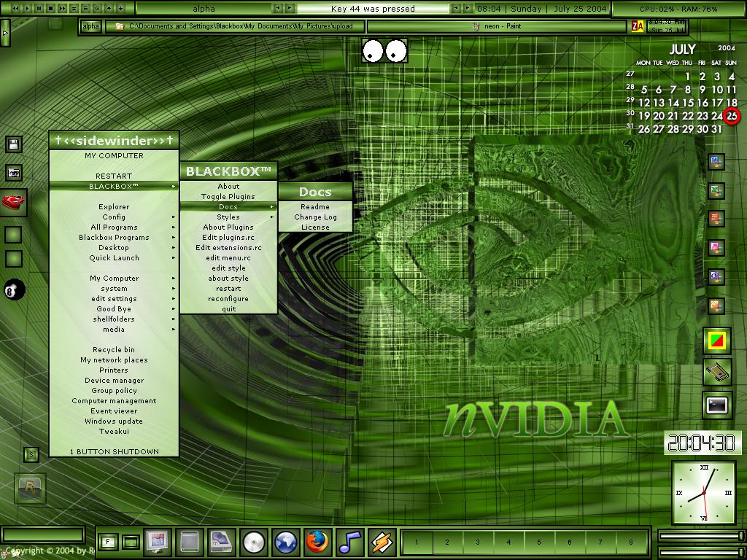Screen dimensions: 747x560
Task: Choose Toggle Plugins in the BLACKBOX menu
Action: [228, 197]
